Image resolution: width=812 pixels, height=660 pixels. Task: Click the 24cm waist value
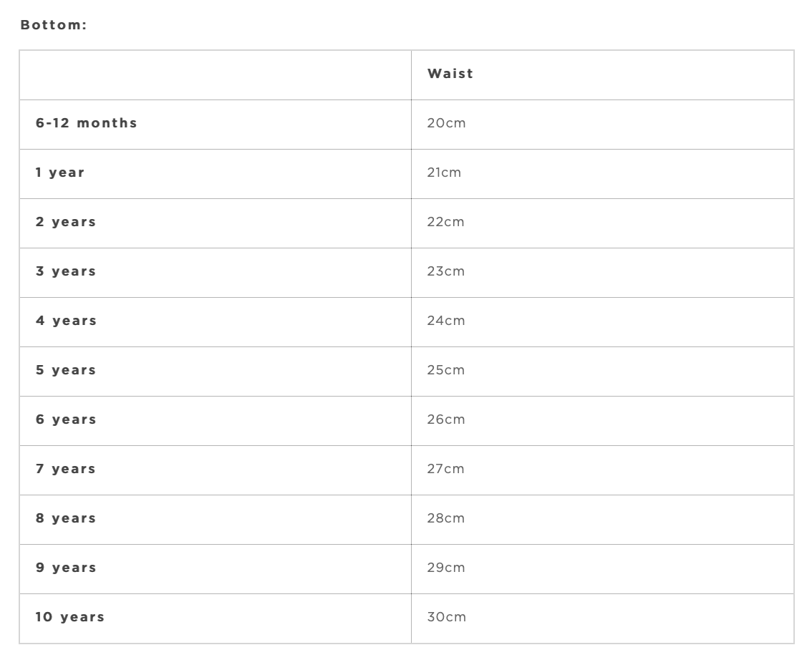446,321
